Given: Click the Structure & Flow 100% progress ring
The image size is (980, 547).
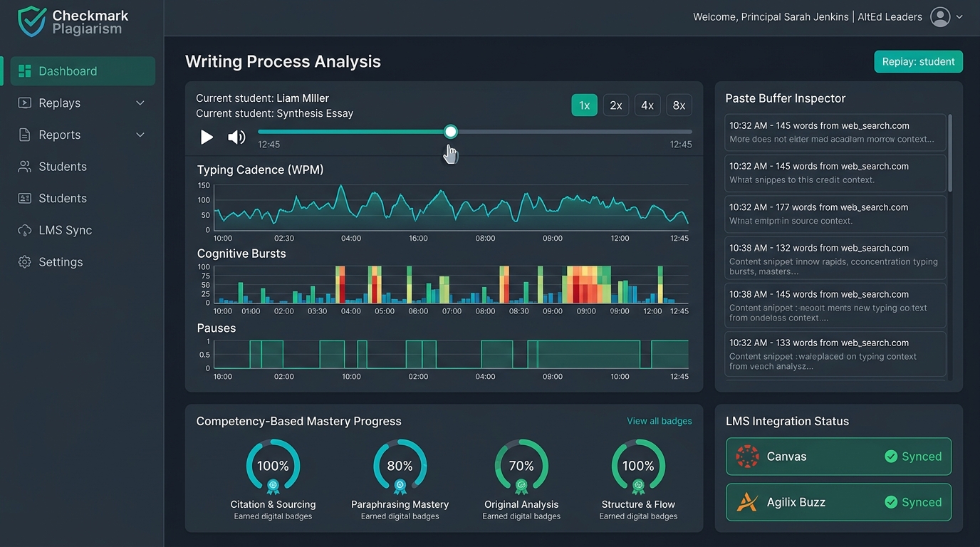Looking at the screenshot, I should (638, 466).
